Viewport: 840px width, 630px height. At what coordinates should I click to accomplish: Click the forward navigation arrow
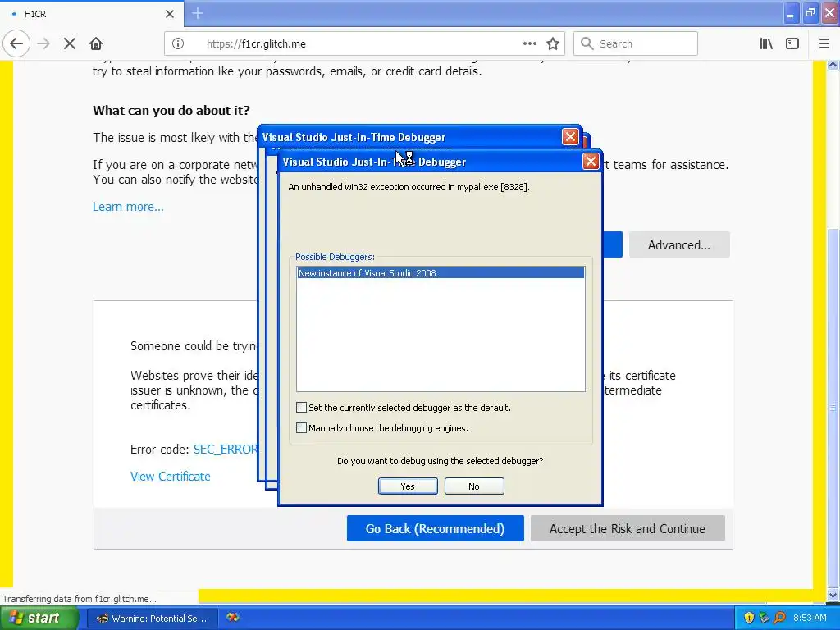(x=43, y=44)
